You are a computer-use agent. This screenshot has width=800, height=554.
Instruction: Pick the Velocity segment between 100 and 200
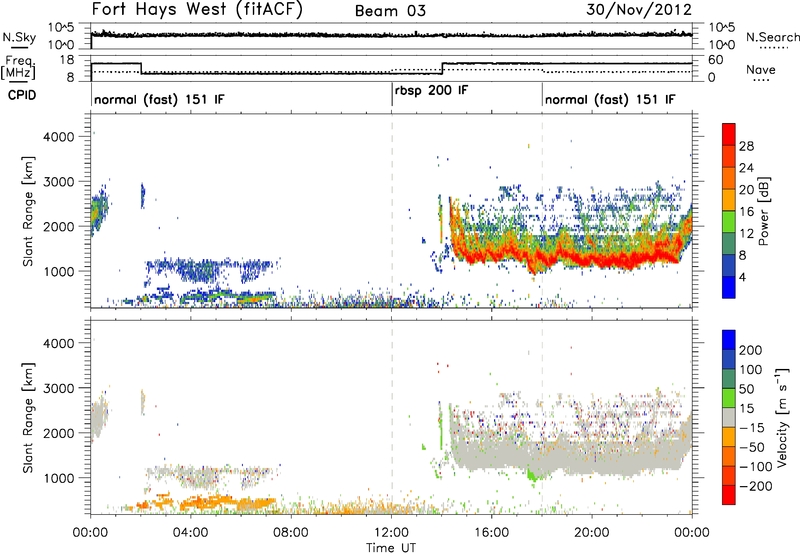(729, 360)
